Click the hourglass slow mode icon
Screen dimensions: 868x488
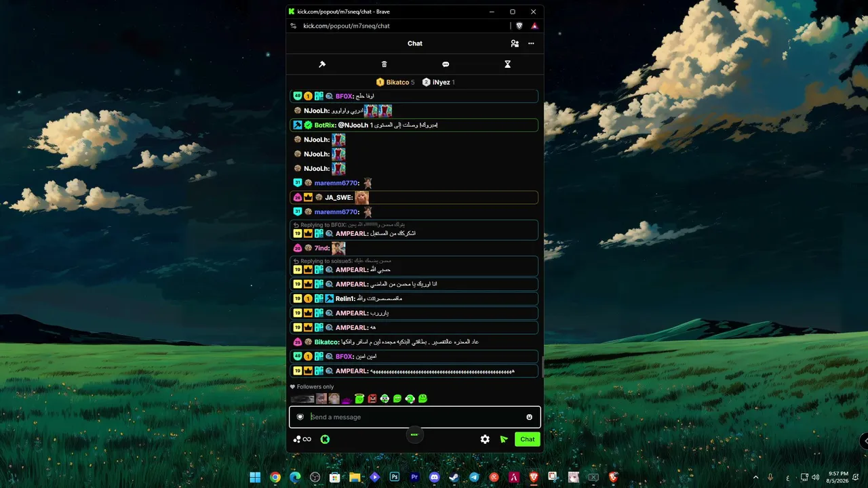507,64
